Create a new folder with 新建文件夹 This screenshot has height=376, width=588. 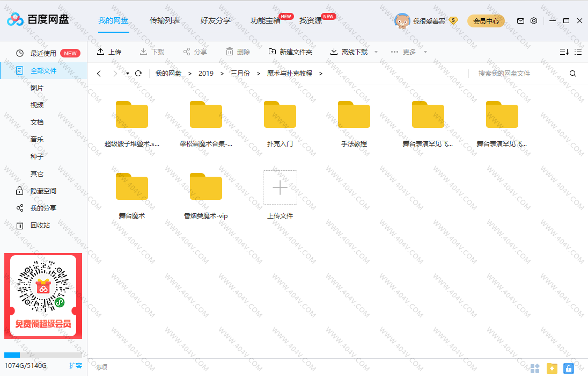pos(290,52)
